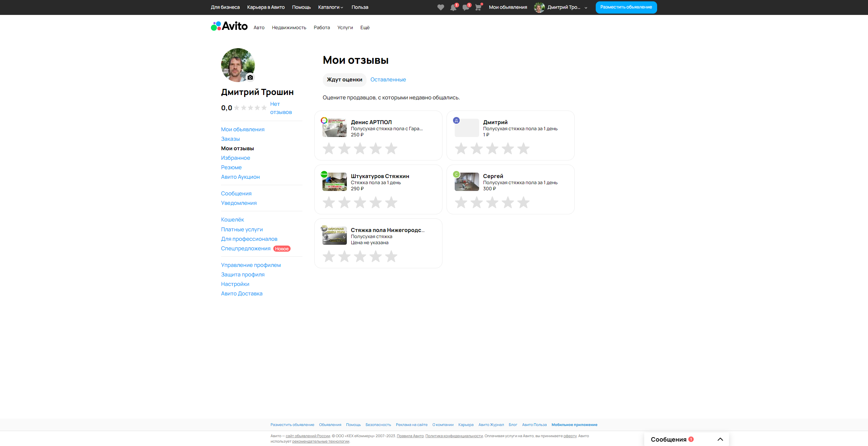Click Нет отзывов link under profile name

(x=281, y=108)
